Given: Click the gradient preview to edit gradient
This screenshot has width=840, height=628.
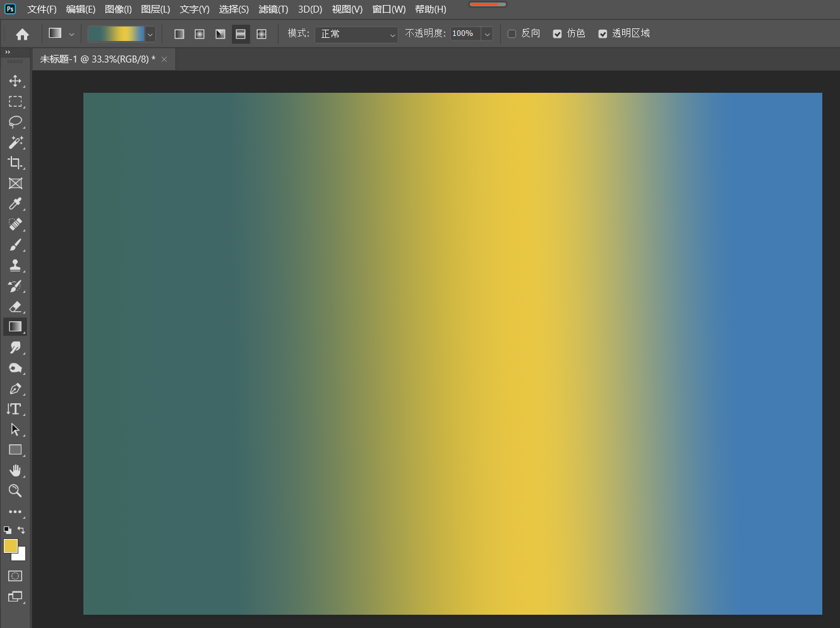Looking at the screenshot, I should click(116, 34).
